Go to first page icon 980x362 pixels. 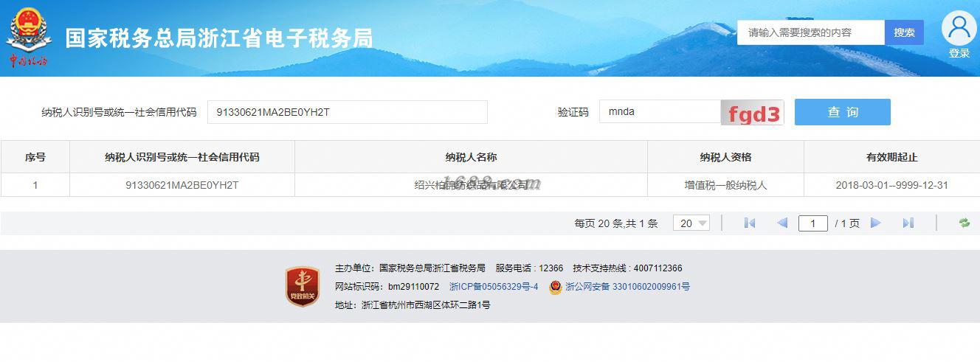[750, 223]
